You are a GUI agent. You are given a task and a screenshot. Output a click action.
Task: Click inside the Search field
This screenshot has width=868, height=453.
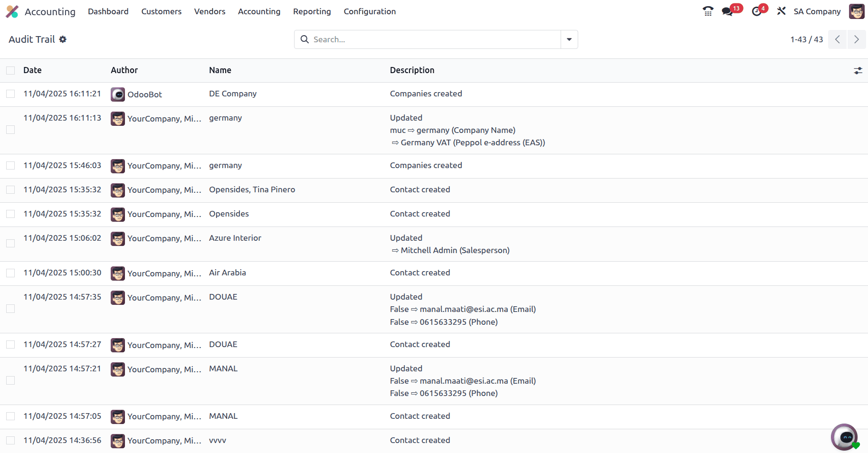[428, 39]
